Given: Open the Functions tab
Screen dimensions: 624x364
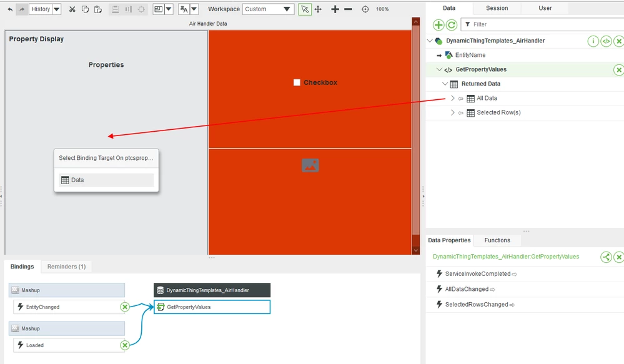Looking at the screenshot, I should [x=497, y=240].
